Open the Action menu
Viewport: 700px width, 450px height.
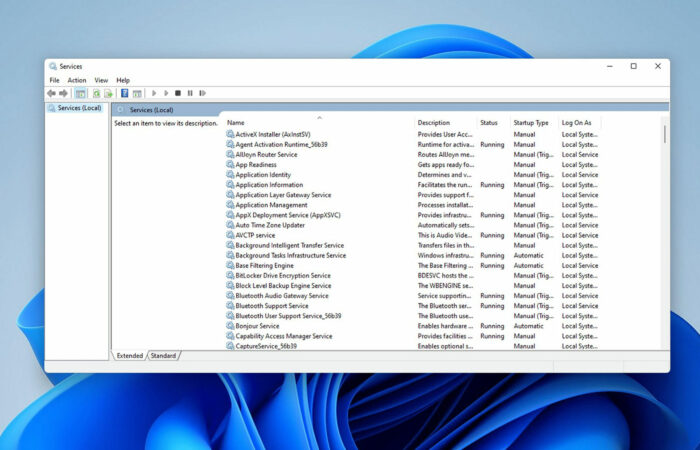77,80
